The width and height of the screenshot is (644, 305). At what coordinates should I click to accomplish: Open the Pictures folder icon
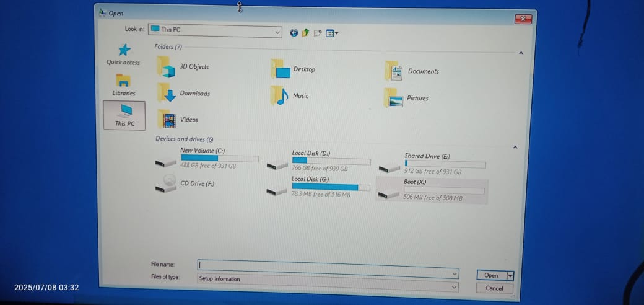[x=393, y=98]
